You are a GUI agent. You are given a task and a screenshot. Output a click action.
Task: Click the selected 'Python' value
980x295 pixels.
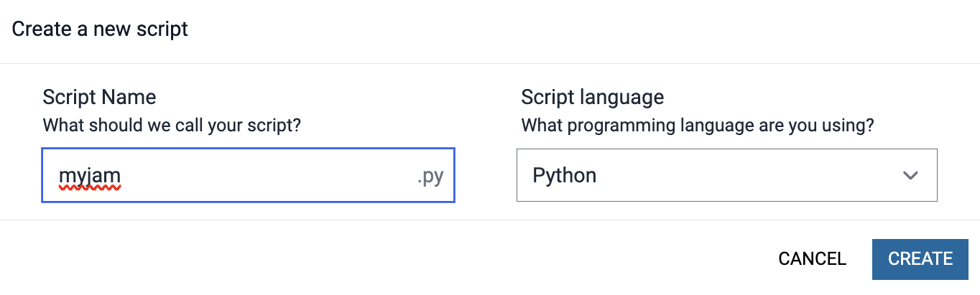click(564, 175)
